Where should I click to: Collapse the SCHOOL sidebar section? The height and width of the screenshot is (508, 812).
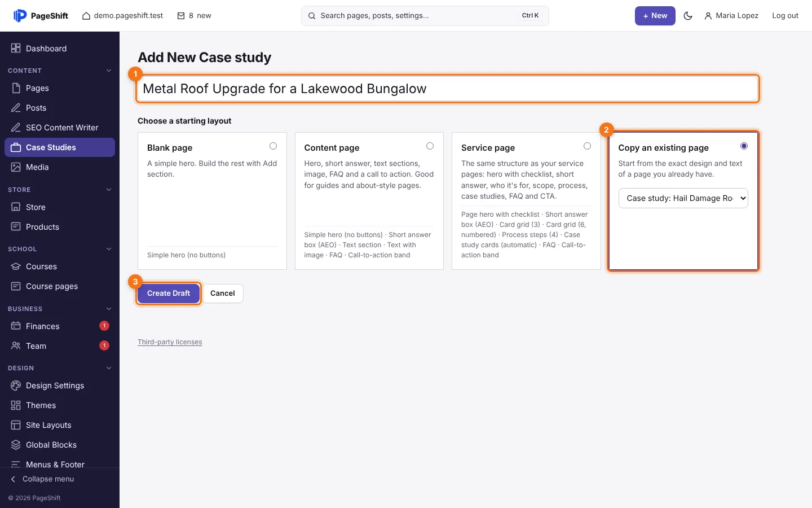click(x=109, y=249)
